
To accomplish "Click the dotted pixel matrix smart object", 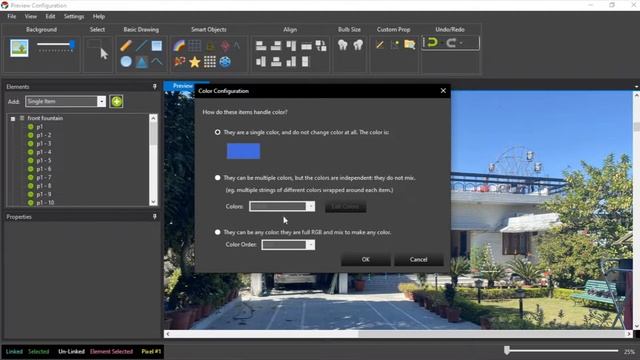I will pos(210,62).
